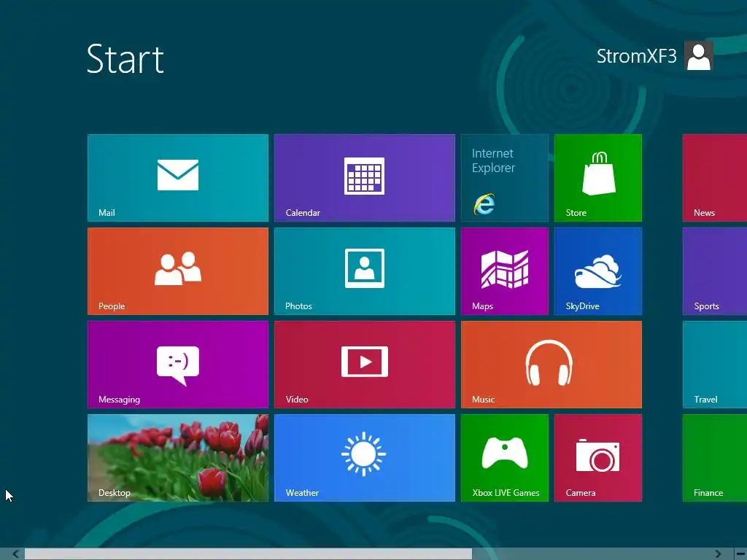747x560 pixels.
Task: Open the Sports tile
Action: pos(715,271)
